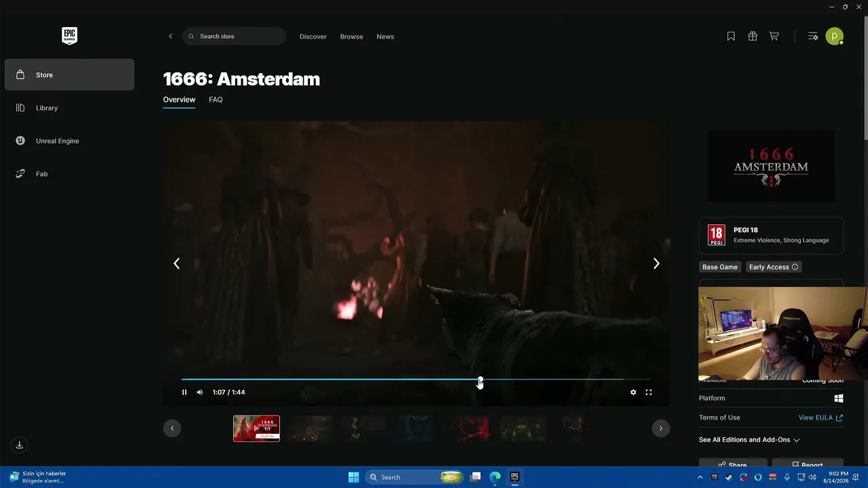Show Early Access info
The width and height of the screenshot is (868, 488).
pyautogui.click(x=795, y=267)
